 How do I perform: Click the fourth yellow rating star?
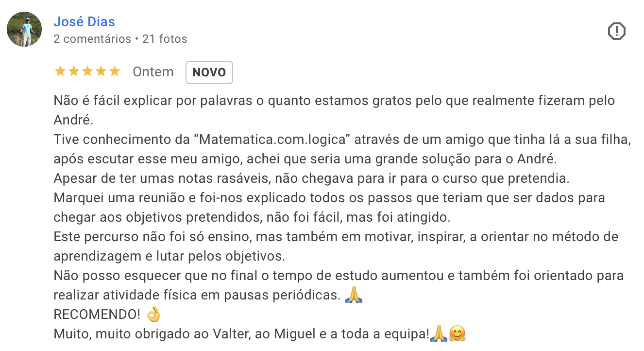[x=101, y=72]
